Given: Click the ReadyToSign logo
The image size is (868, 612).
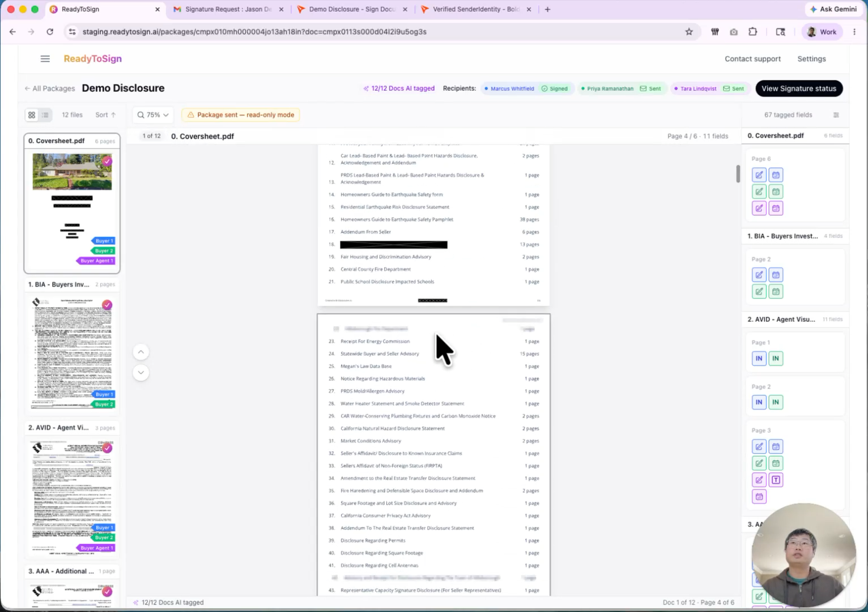Looking at the screenshot, I should (x=92, y=59).
